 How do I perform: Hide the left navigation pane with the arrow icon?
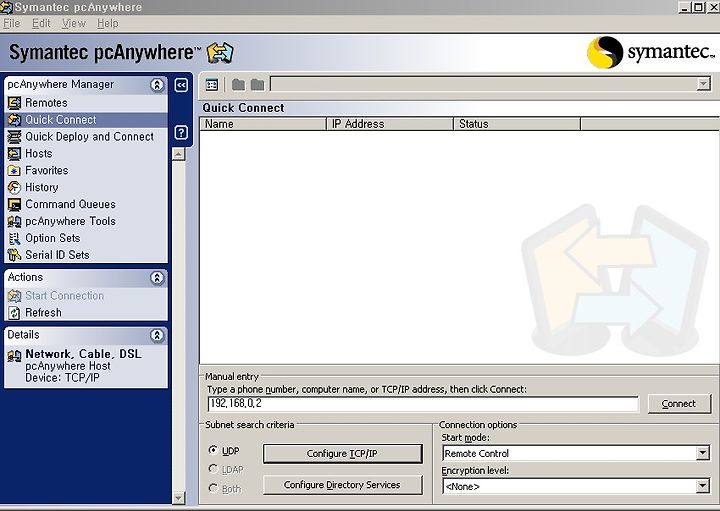(181, 85)
